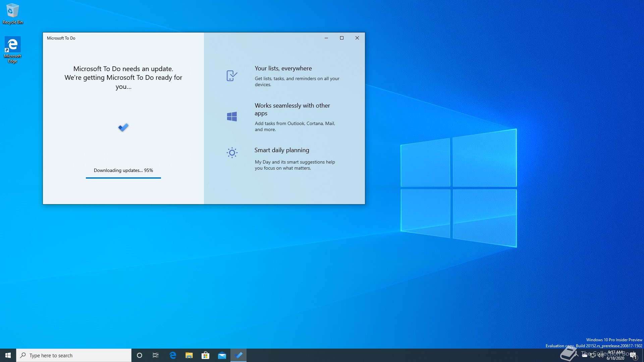644x362 pixels.
Task: Select Microsoft To Do taskbar button
Action: [238, 355]
